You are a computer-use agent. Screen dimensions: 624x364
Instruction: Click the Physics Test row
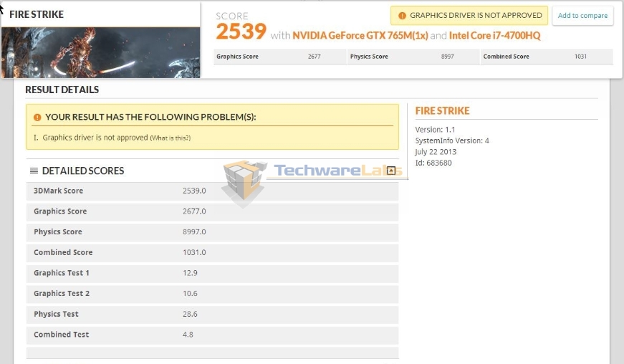212,314
